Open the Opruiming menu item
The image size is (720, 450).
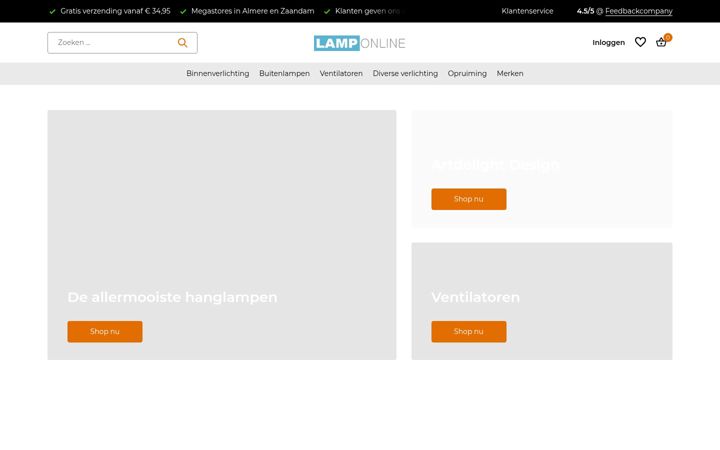click(467, 73)
